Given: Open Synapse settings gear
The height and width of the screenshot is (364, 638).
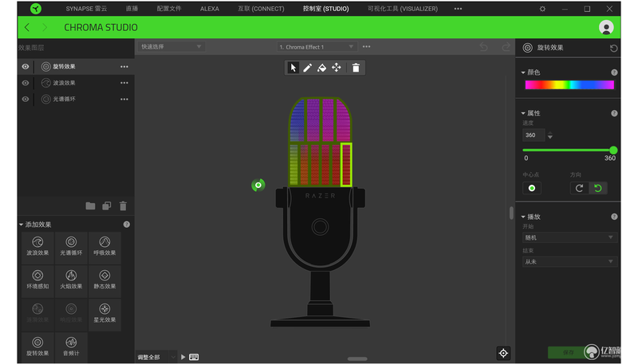Looking at the screenshot, I should click(x=542, y=9).
